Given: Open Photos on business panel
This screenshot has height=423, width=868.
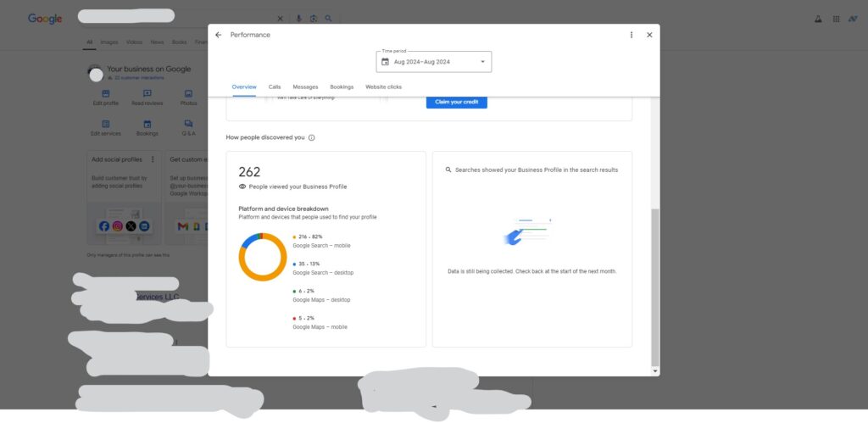Looking at the screenshot, I should click(188, 98).
